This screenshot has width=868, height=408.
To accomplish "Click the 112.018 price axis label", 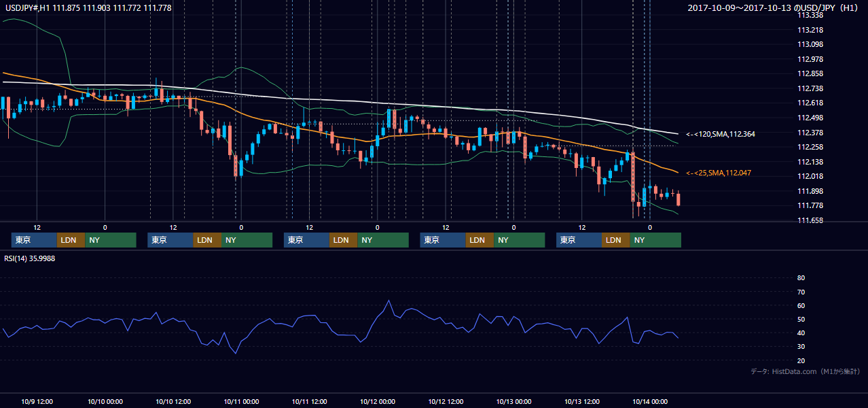I will (x=810, y=176).
